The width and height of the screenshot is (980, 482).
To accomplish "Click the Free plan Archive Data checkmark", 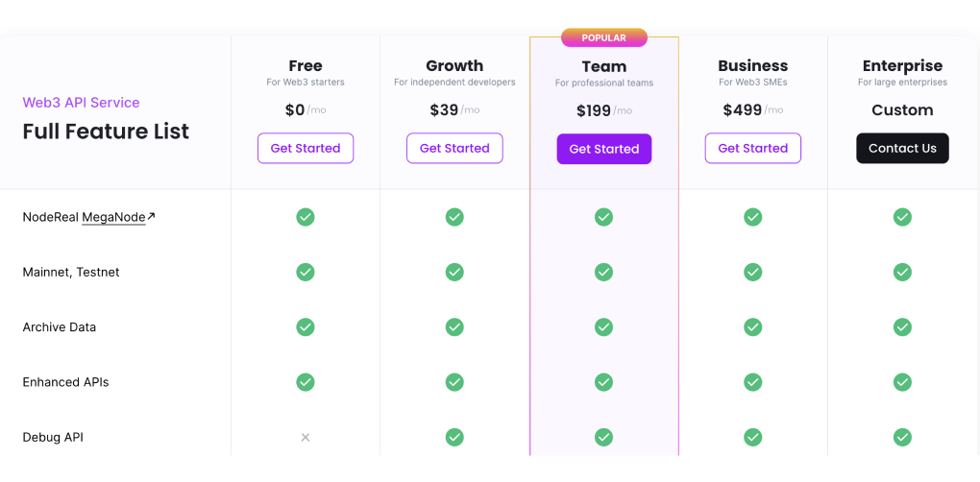I will (306, 327).
